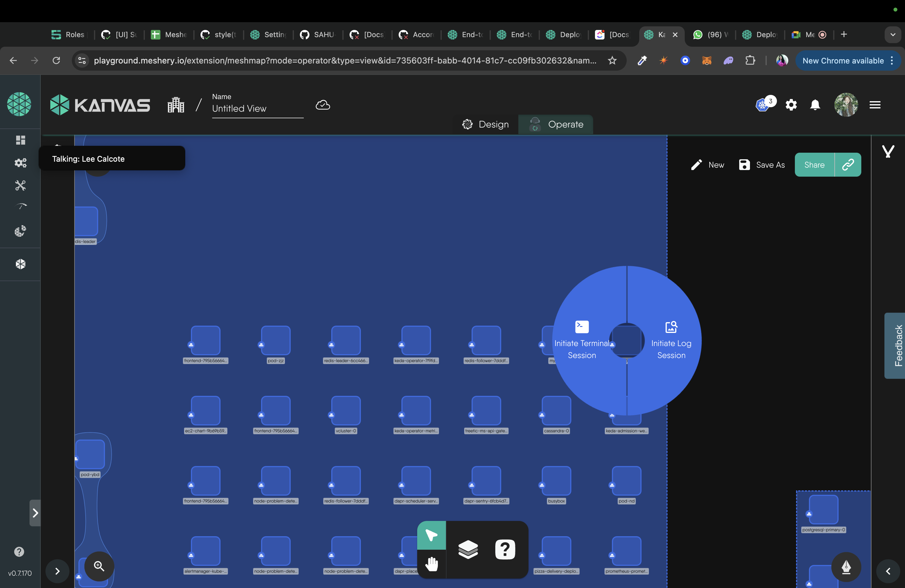Open the notifications bell
This screenshot has width=905, height=588.
tap(815, 104)
